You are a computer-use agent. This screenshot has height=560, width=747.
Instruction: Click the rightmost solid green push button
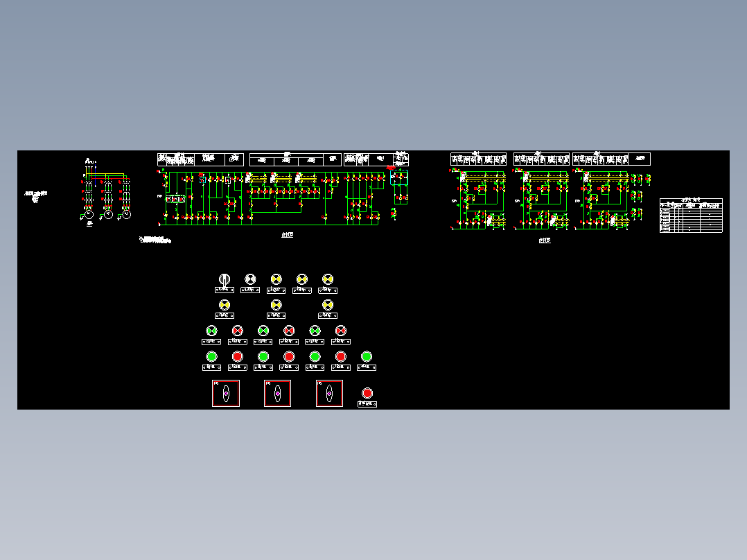point(367,356)
